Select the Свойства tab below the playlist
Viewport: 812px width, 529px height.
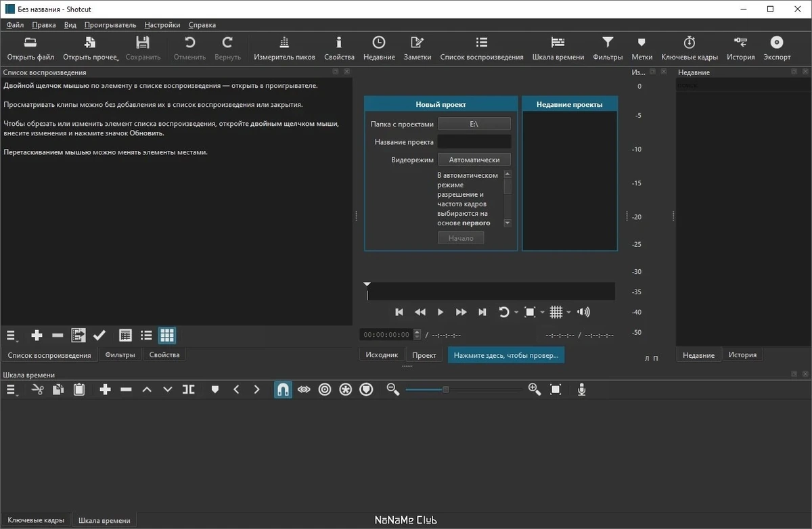click(x=164, y=354)
